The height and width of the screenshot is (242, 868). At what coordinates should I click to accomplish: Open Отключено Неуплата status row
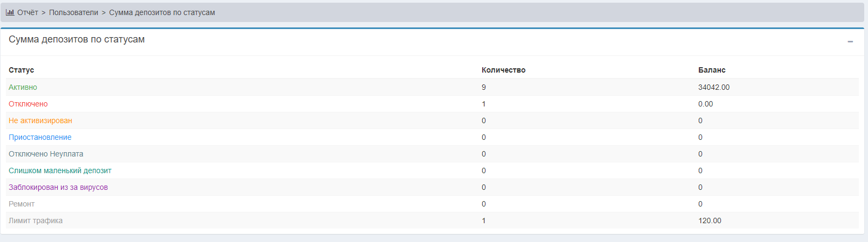pos(46,154)
